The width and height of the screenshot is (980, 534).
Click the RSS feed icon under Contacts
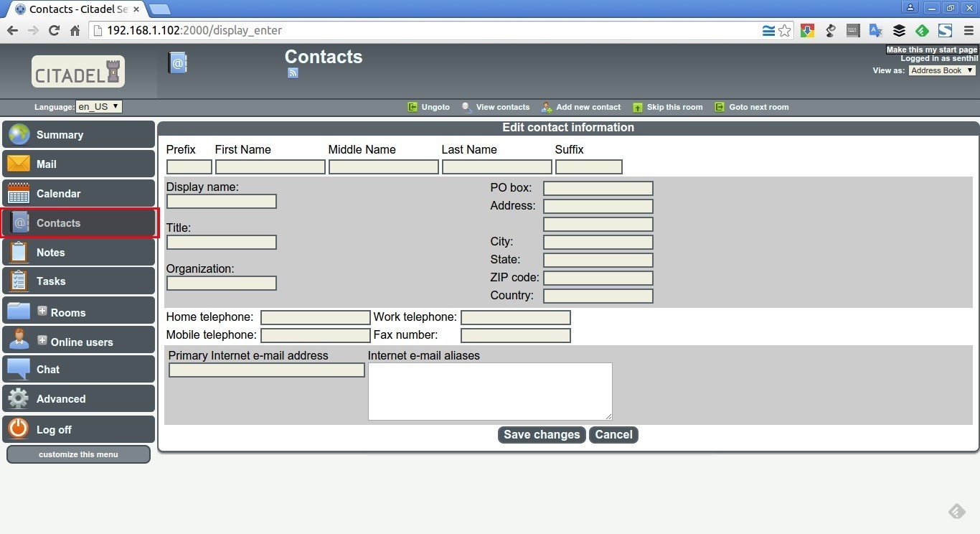point(293,72)
